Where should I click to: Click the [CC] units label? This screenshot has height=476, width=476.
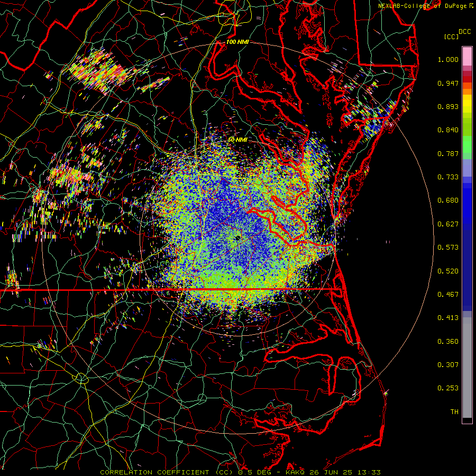(x=452, y=36)
